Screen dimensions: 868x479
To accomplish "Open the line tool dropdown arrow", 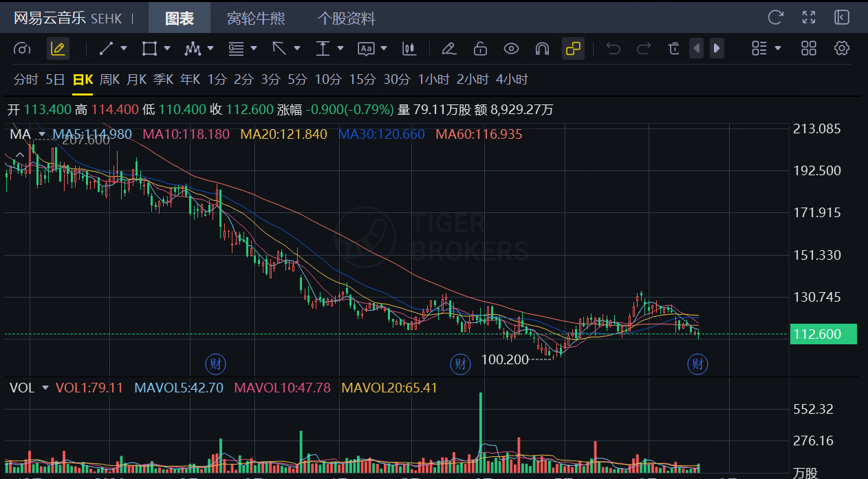I will tap(124, 49).
